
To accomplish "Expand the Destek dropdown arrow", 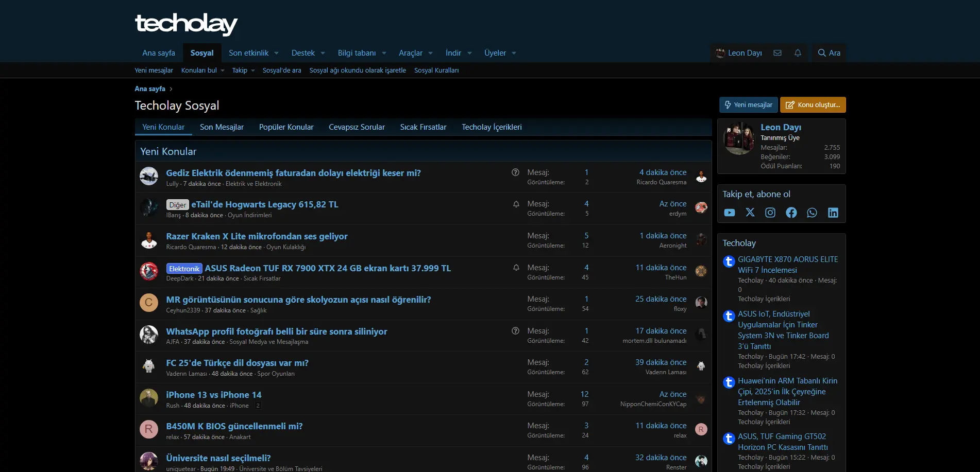I will coord(323,53).
